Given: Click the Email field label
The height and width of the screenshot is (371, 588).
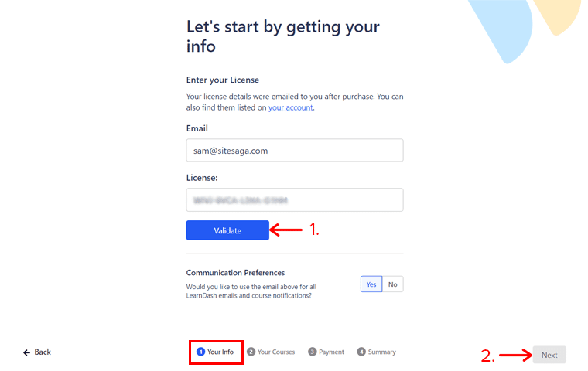Looking at the screenshot, I should click(x=197, y=128).
